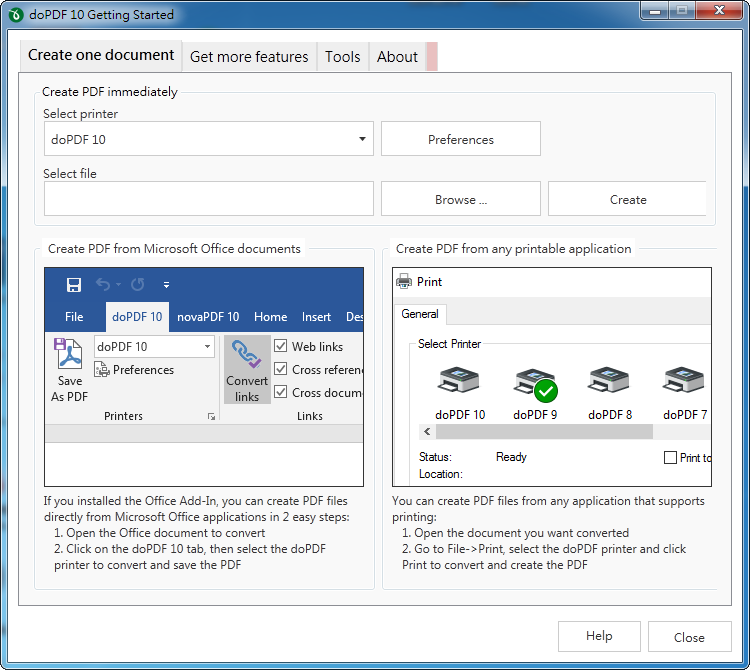Click the Convert links chain icon

(247, 354)
